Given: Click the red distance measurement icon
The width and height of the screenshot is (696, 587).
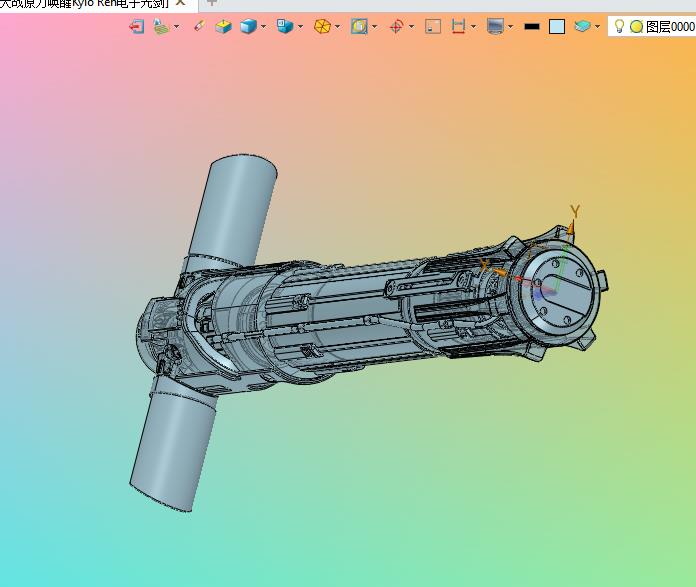Looking at the screenshot, I should point(458,27).
